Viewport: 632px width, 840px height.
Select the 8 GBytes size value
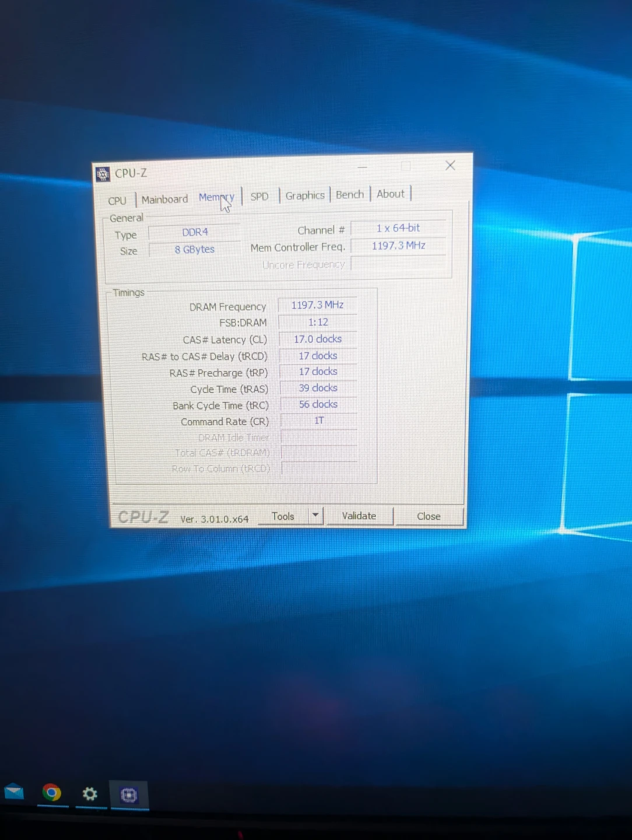(195, 249)
